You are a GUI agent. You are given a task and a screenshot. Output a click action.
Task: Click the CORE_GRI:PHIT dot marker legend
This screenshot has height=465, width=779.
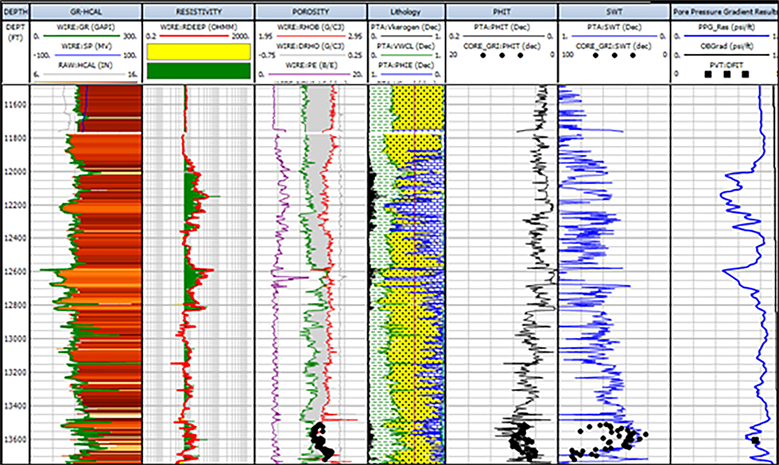pyautogui.click(x=497, y=56)
